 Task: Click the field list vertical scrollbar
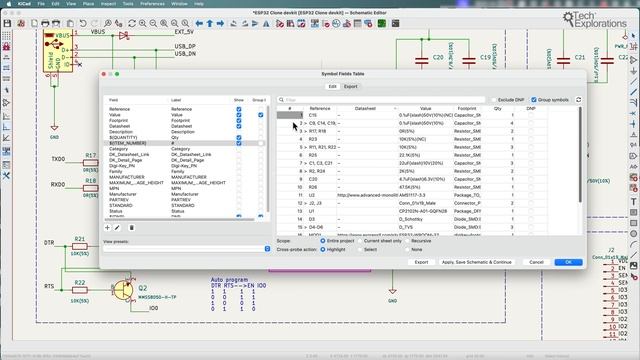268,159
